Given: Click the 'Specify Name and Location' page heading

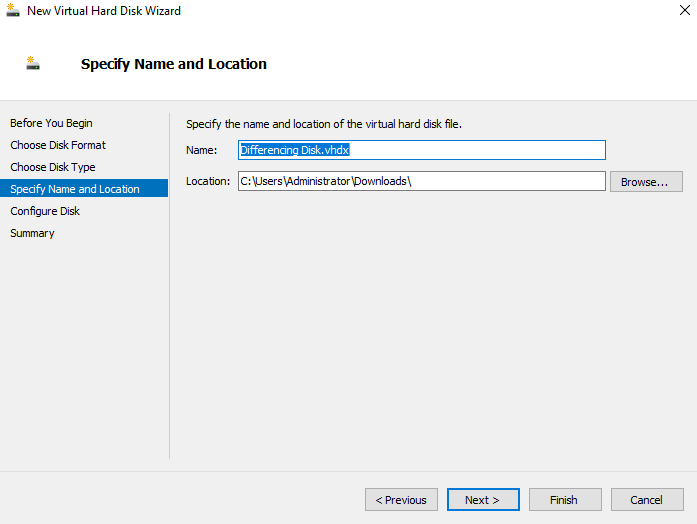Looking at the screenshot, I should pos(174,64).
